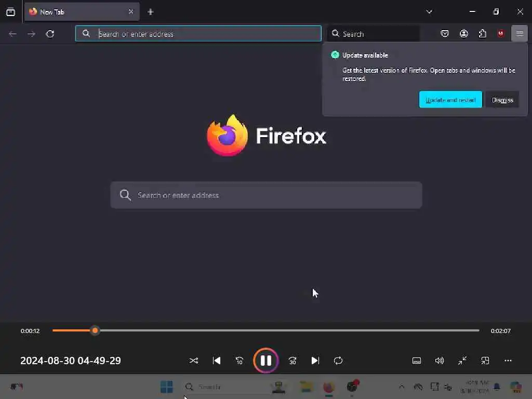
Task: Click the Firefox icon in the taskbar
Action: 329,387
